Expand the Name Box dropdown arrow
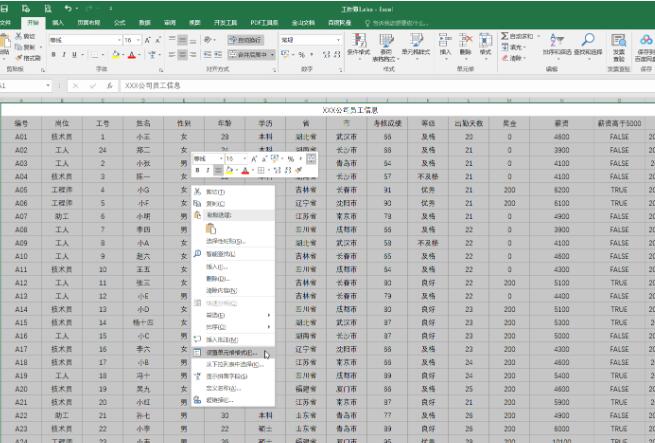This screenshot has width=655, height=443. click(48, 86)
